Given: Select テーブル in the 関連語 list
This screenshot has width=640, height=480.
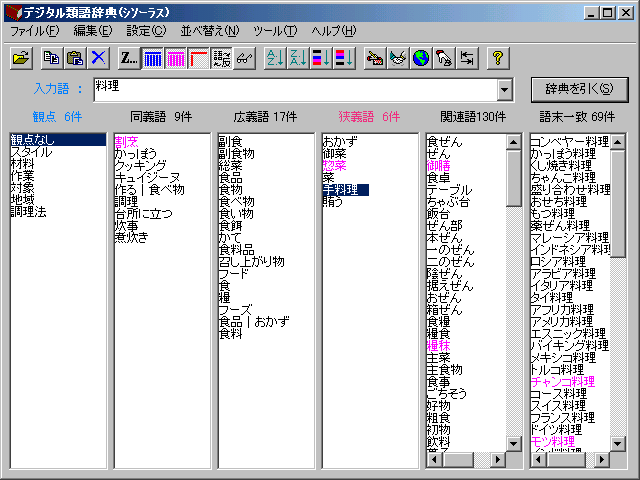Looking at the screenshot, I should [x=449, y=190].
